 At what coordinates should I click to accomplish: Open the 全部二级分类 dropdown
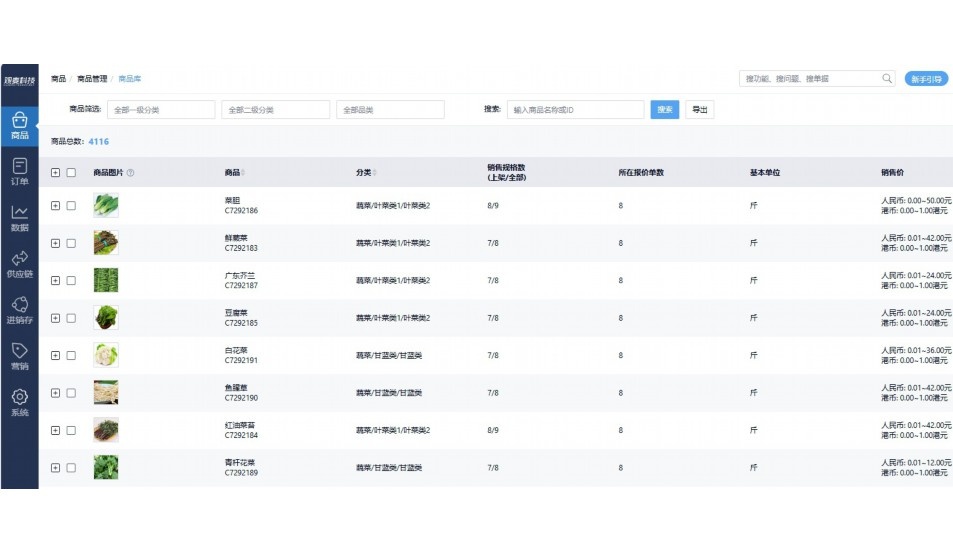[274, 110]
